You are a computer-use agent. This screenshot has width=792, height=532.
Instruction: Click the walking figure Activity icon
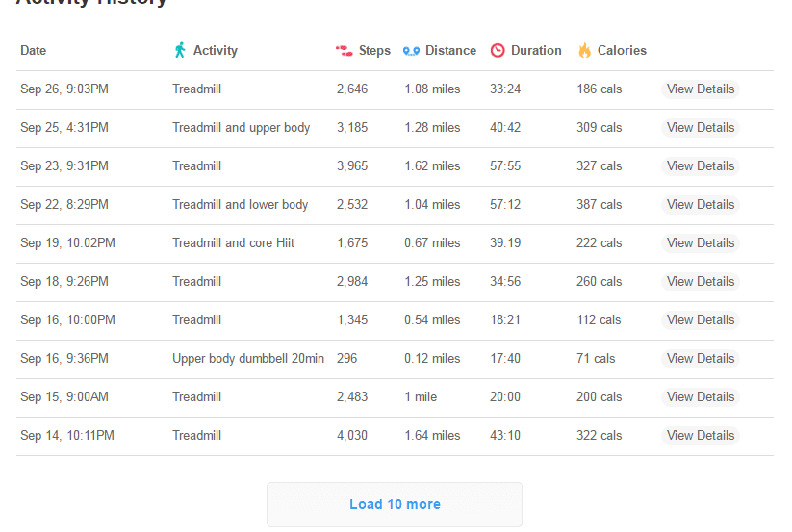click(x=180, y=50)
